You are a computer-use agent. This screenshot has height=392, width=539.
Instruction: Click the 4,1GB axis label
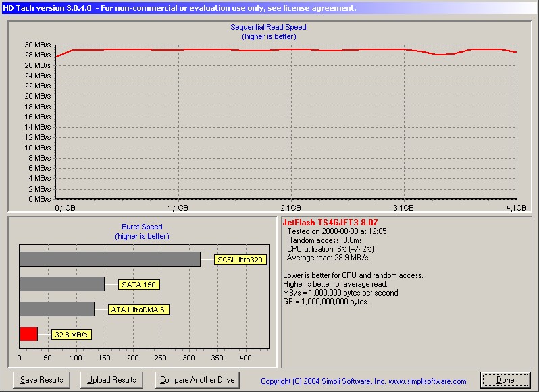(x=516, y=208)
